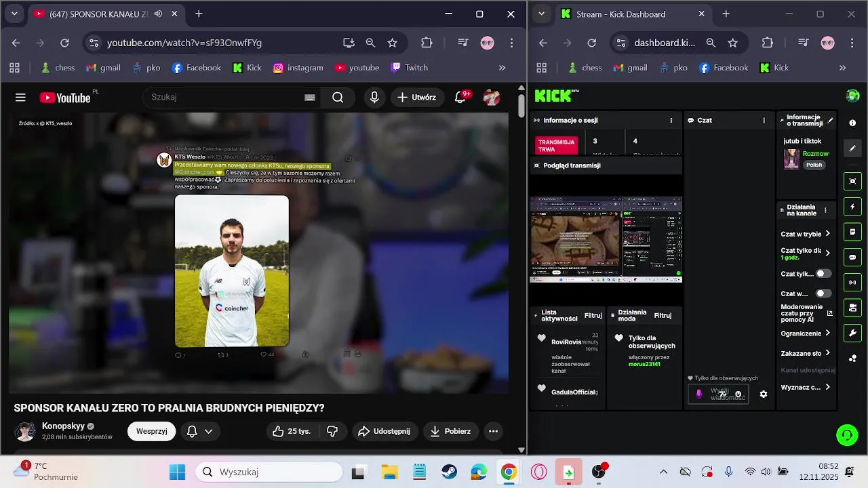
Task: Expand the 'Ograniczenie' option
Action: pyautogui.click(x=806, y=333)
